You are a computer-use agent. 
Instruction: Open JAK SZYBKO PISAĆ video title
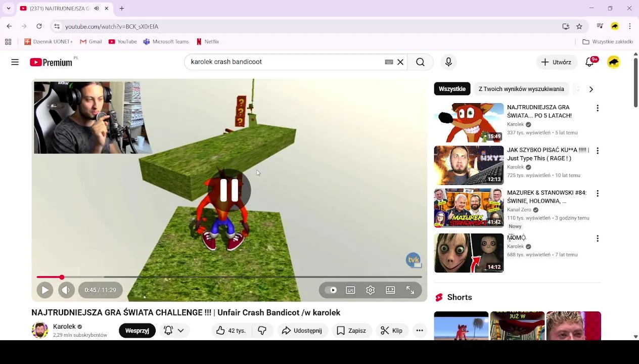pos(548,154)
